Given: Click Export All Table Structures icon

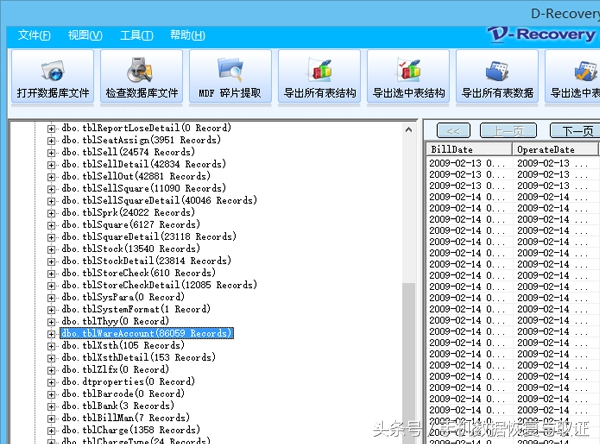Looking at the screenshot, I should pos(320,77).
